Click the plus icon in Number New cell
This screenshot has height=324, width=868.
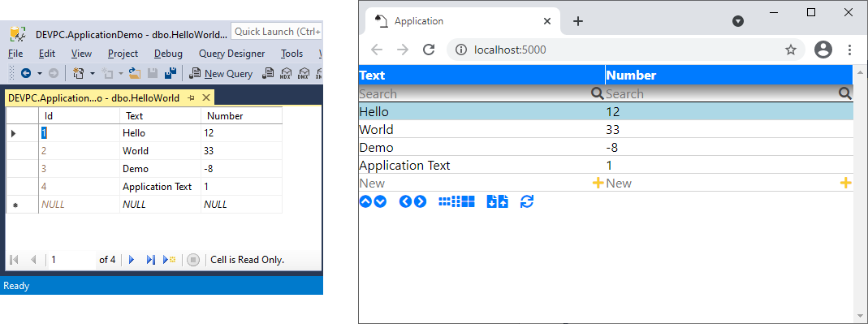point(845,183)
